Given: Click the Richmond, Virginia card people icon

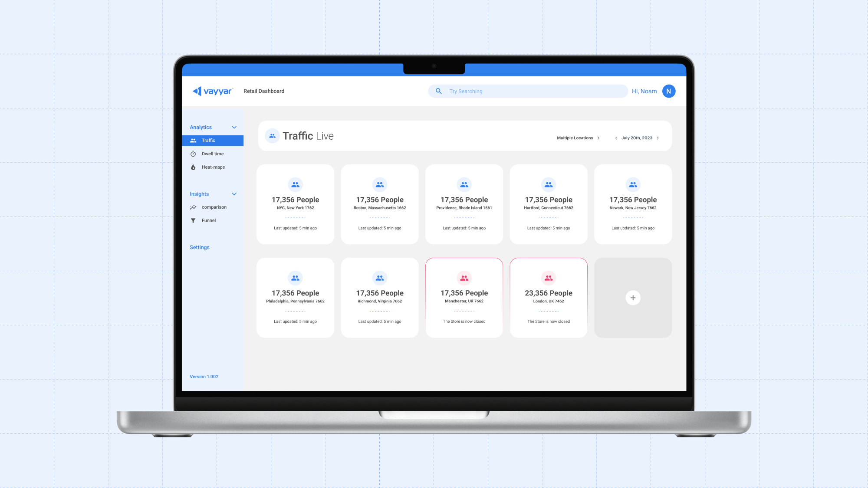Looking at the screenshot, I should [x=380, y=278].
